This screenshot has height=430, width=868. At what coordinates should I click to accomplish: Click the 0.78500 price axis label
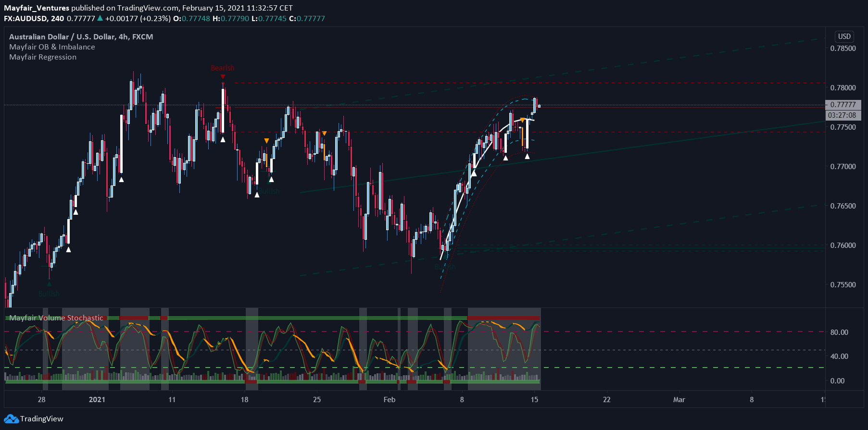843,48
